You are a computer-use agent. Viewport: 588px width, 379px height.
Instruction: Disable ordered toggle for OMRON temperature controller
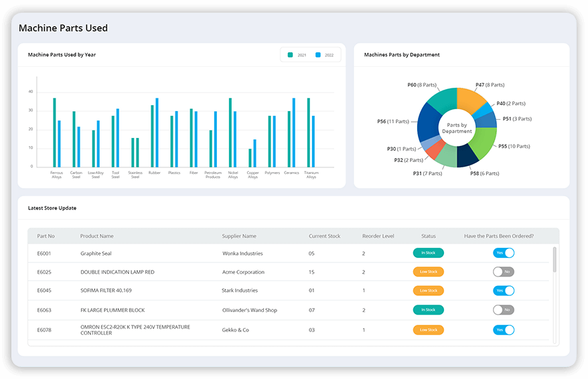coord(503,329)
